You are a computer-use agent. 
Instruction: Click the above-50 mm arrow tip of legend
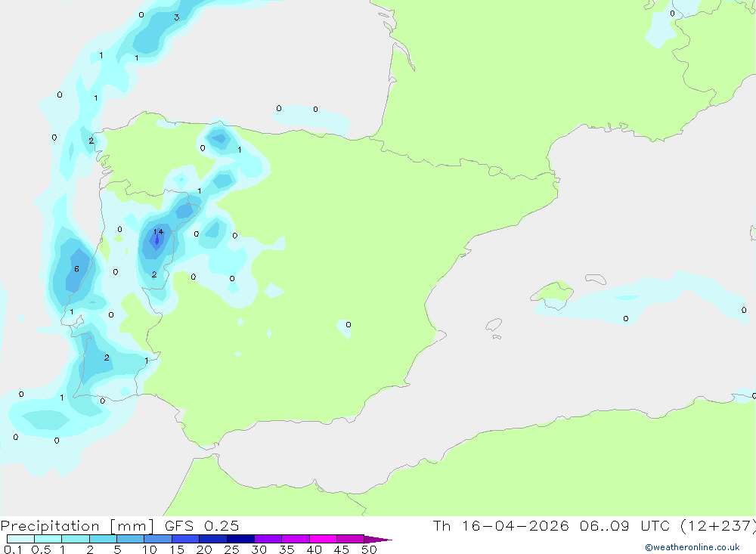click(377, 540)
